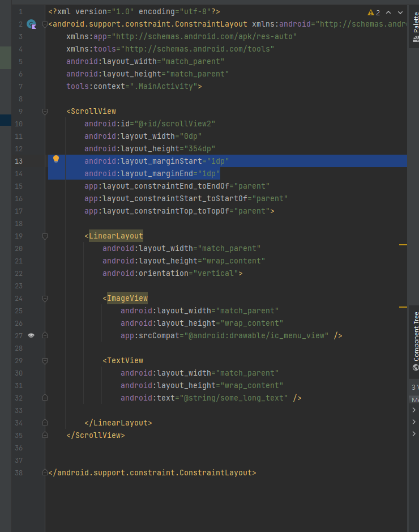The width and height of the screenshot is (419, 532).
Task: Click fold end marker at closing ScrollView tag
Action: [45, 435]
